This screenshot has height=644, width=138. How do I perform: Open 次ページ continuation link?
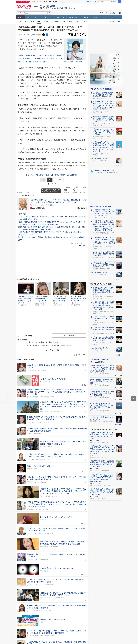tap(52, 175)
